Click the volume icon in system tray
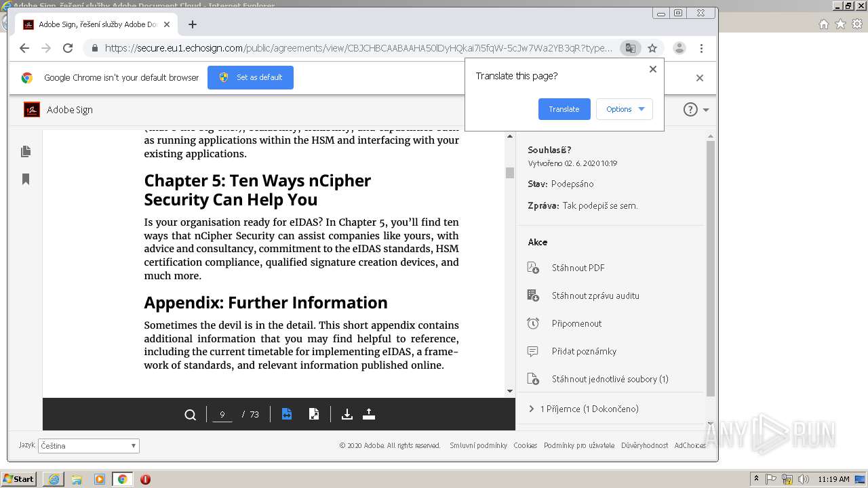 [x=804, y=479]
